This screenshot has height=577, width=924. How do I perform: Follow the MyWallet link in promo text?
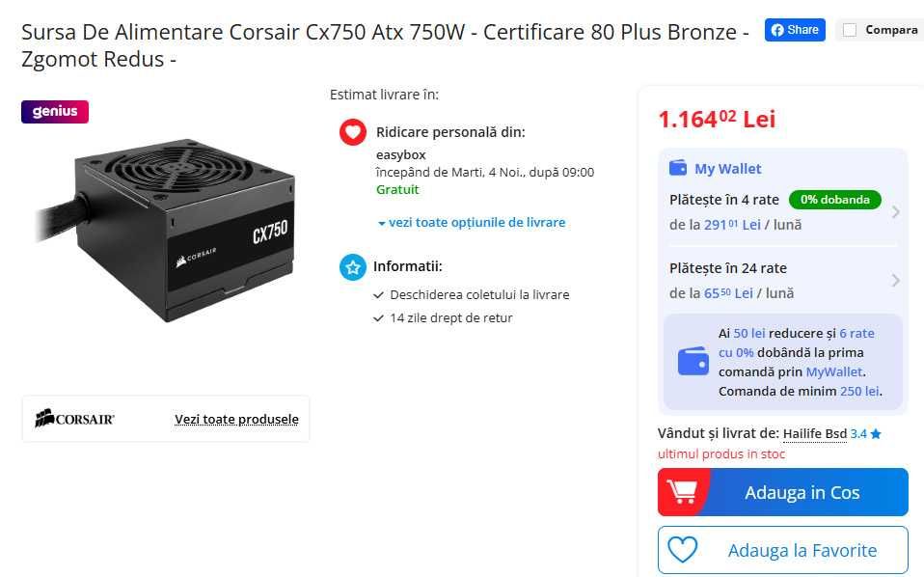point(834,371)
